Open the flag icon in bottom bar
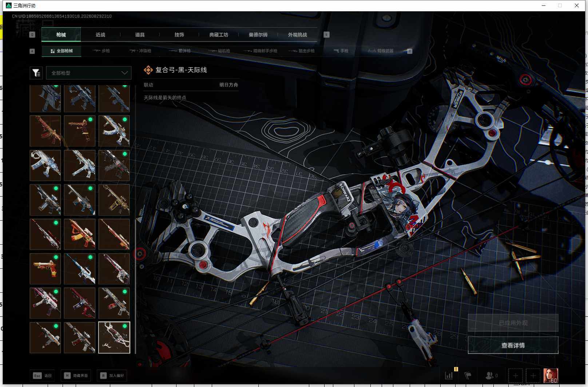 [468, 375]
